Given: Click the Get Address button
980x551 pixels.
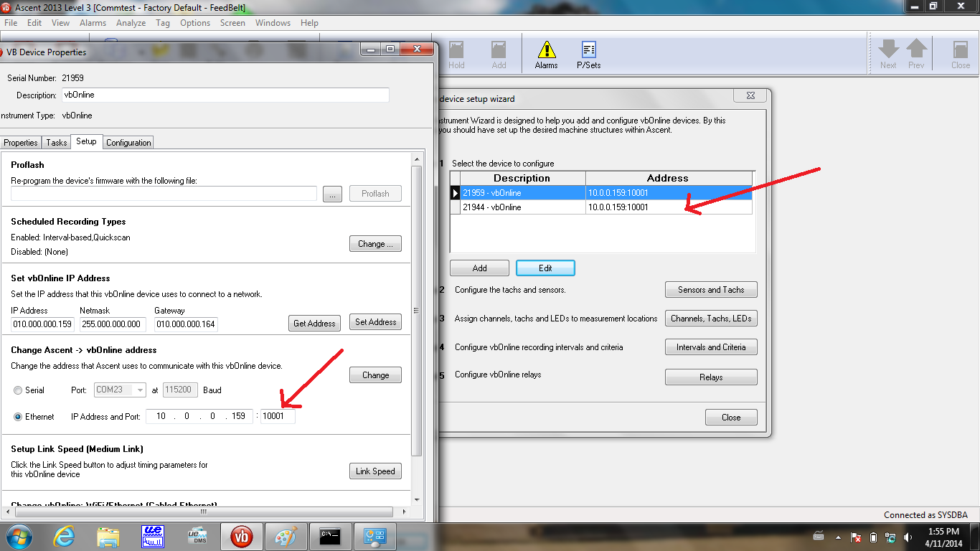Looking at the screenshot, I should (314, 322).
